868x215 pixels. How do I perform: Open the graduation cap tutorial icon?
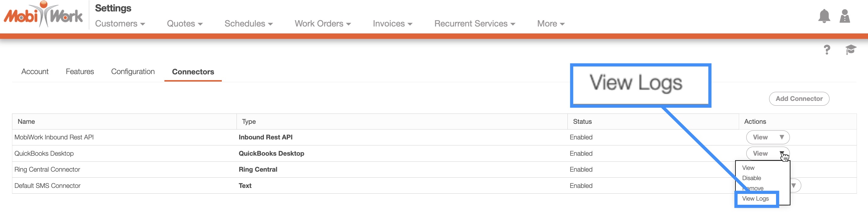pos(851,50)
